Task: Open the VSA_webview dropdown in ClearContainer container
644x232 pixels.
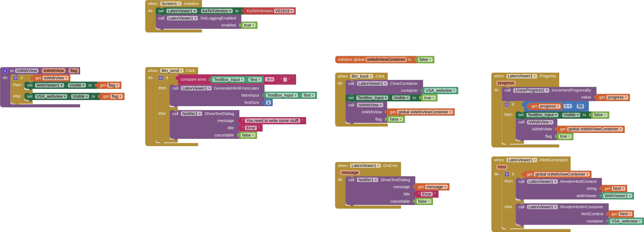Action: (441, 90)
